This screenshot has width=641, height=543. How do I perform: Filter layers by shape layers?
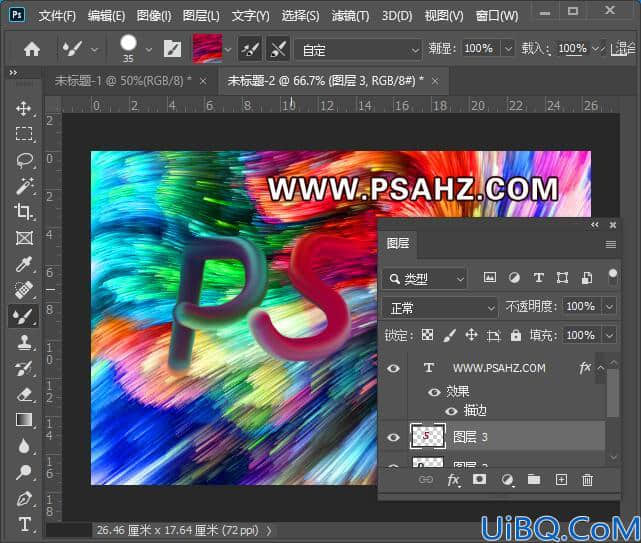[563, 278]
